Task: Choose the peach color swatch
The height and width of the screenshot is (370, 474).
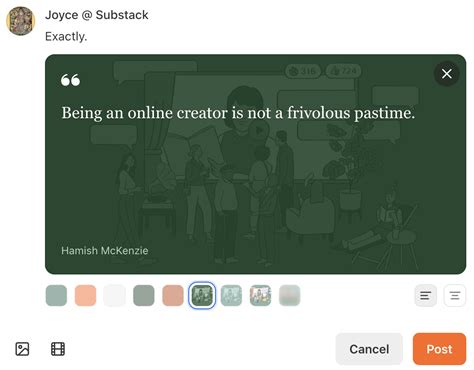Action: point(86,295)
